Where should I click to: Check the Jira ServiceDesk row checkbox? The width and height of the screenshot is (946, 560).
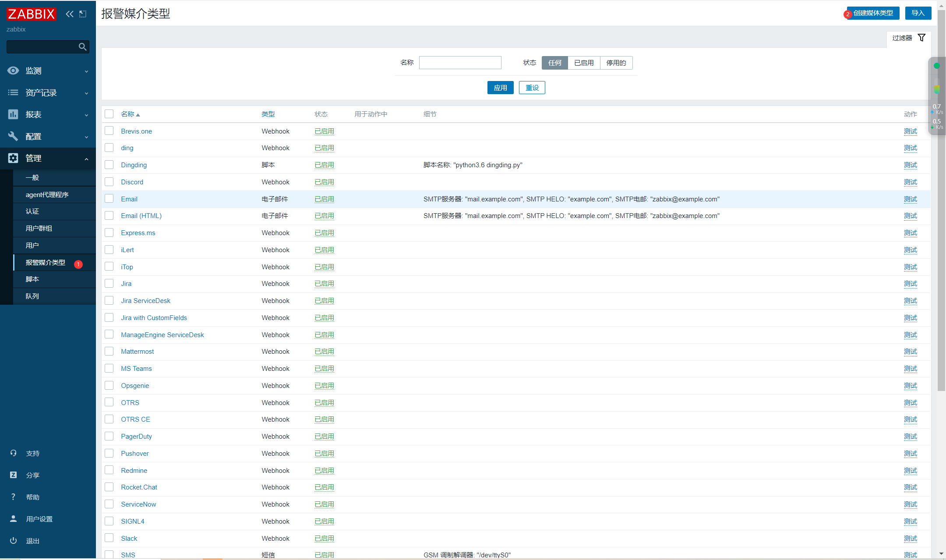coord(109,300)
